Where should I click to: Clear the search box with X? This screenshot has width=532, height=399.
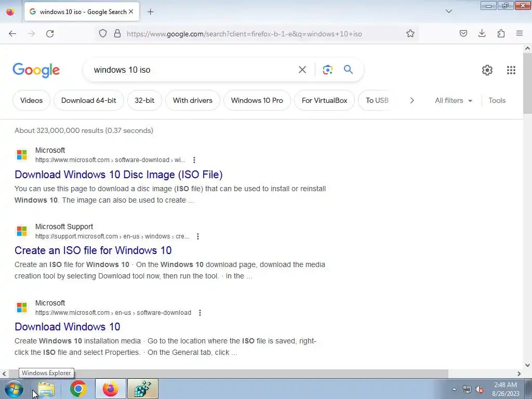point(302,70)
